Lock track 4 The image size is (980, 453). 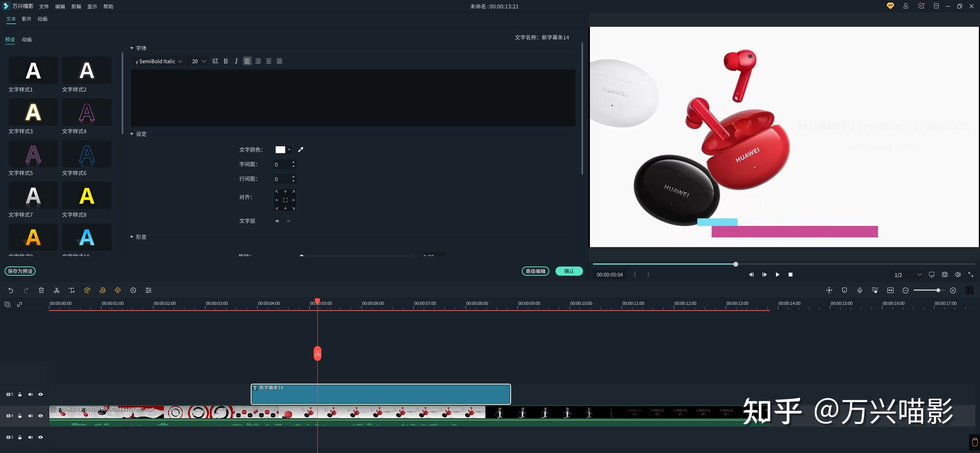20,416
